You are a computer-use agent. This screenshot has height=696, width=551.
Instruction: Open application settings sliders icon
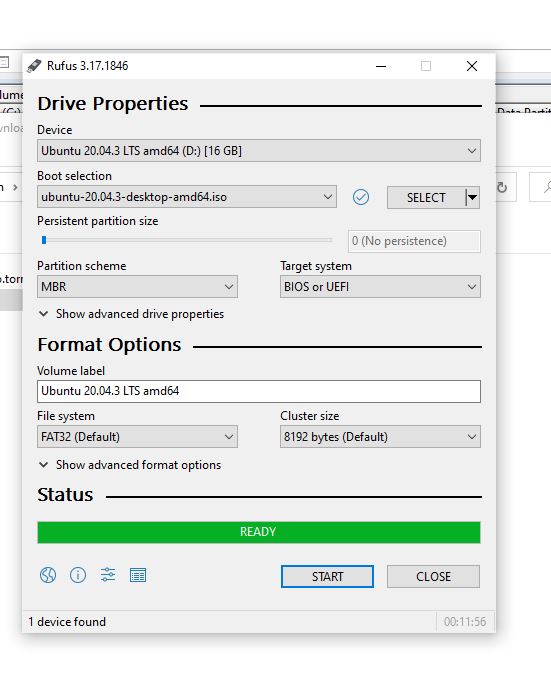point(108,575)
